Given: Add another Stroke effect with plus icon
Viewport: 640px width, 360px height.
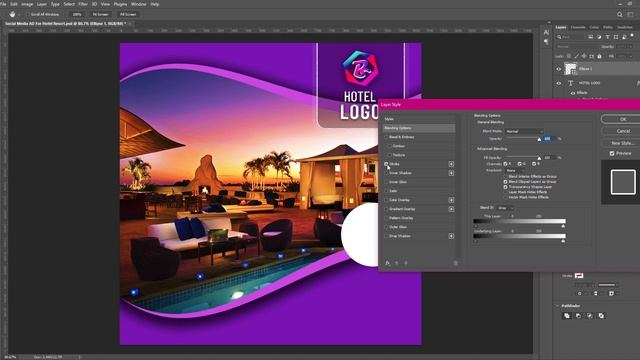Looking at the screenshot, I should (x=451, y=164).
